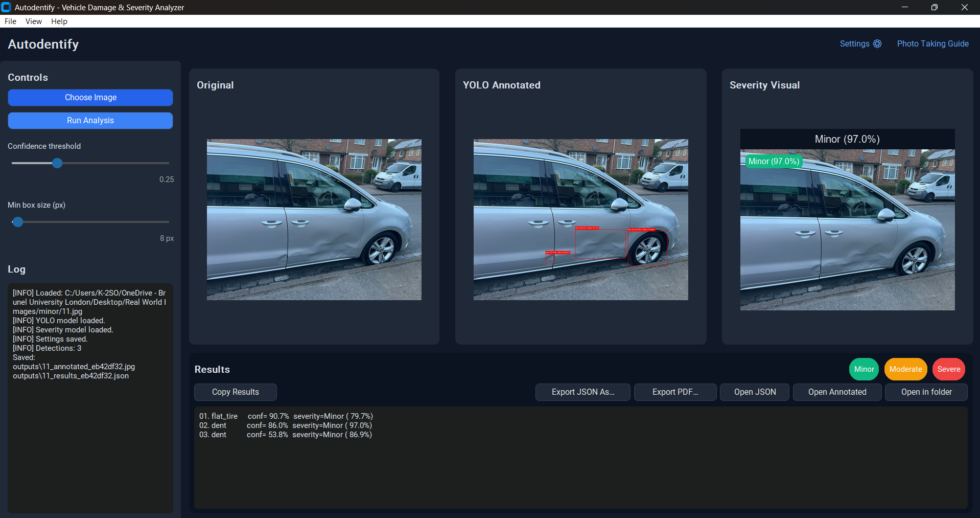Start the Run Analysis button
Screen dimensions: 980x518
[x=90, y=121]
